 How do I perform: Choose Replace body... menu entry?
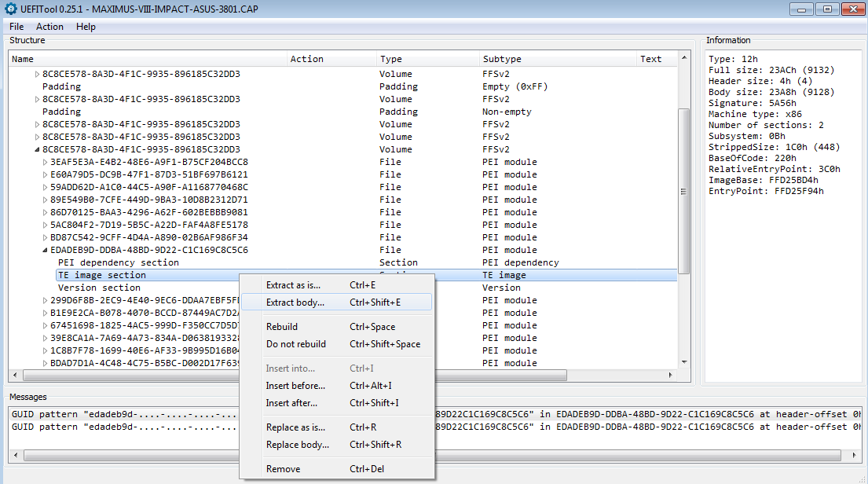(x=336, y=444)
